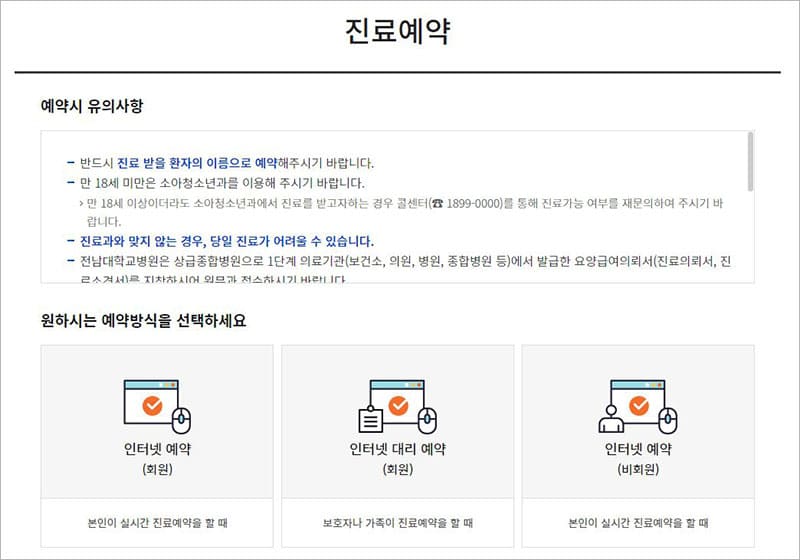Click the (비회원) label on the third card
The width and height of the screenshot is (800, 560).
[x=637, y=469]
